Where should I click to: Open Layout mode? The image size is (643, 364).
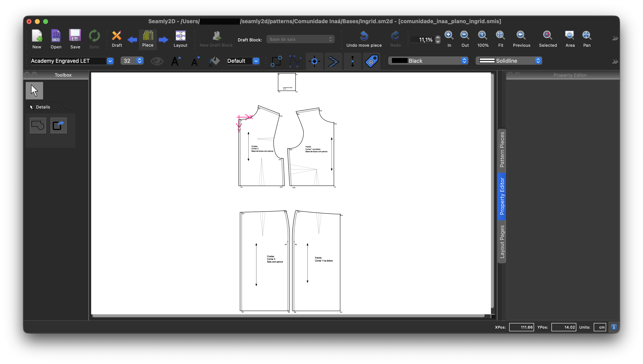click(x=180, y=39)
